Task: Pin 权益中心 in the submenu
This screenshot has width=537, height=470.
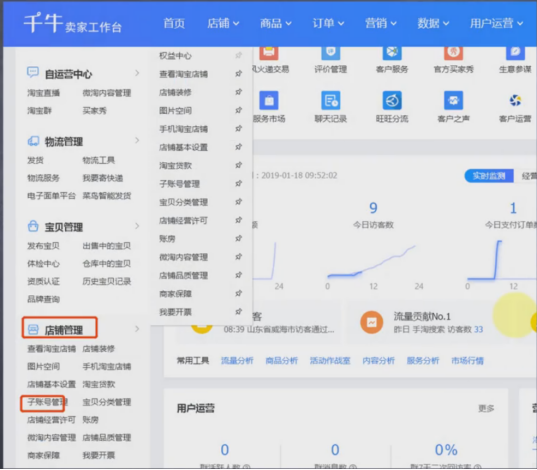Action: pos(239,55)
